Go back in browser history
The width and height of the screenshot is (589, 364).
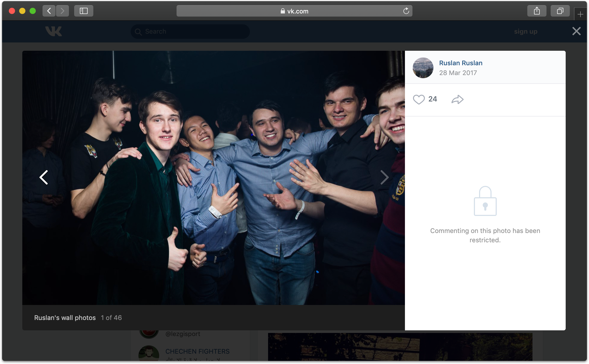[x=49, y=11]
